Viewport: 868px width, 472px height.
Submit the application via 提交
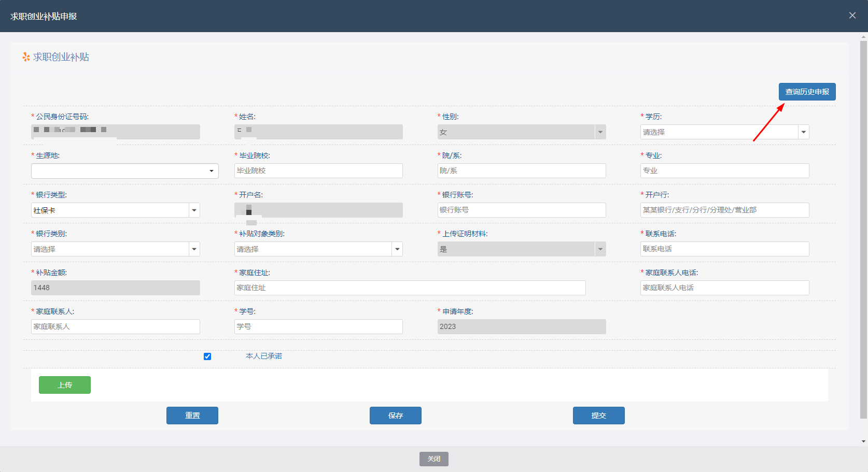[598, 416]
